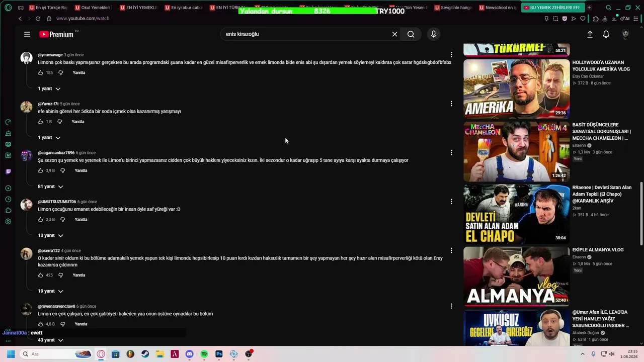Expand the 13 replies thread
The image size is (644, 362).
tap(51, 235)
